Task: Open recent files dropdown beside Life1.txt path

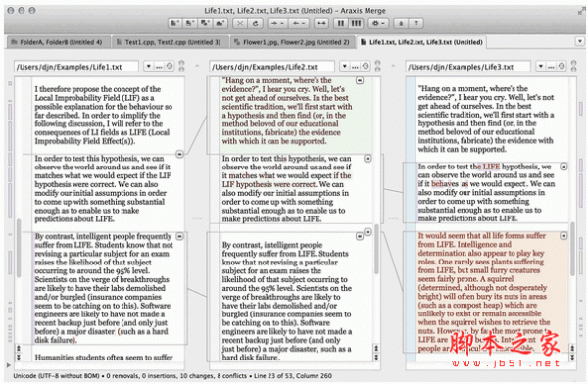Action: [149, 67]
